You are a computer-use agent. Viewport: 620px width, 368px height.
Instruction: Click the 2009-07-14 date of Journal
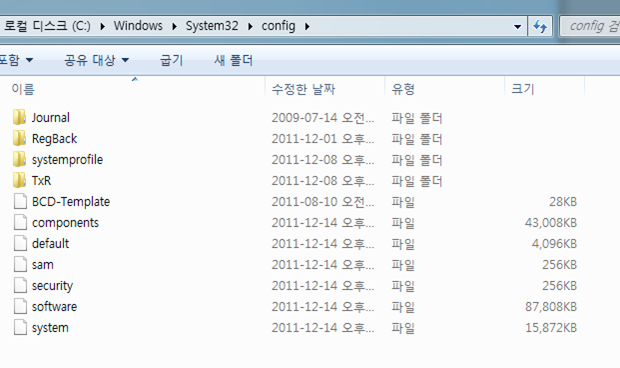(323, 118)
